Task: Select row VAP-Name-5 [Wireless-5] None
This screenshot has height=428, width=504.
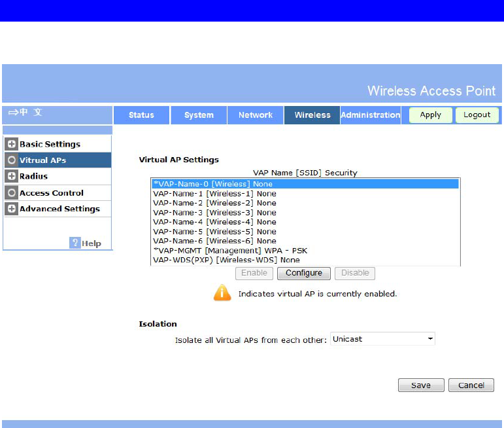Action: click(305, 232)
